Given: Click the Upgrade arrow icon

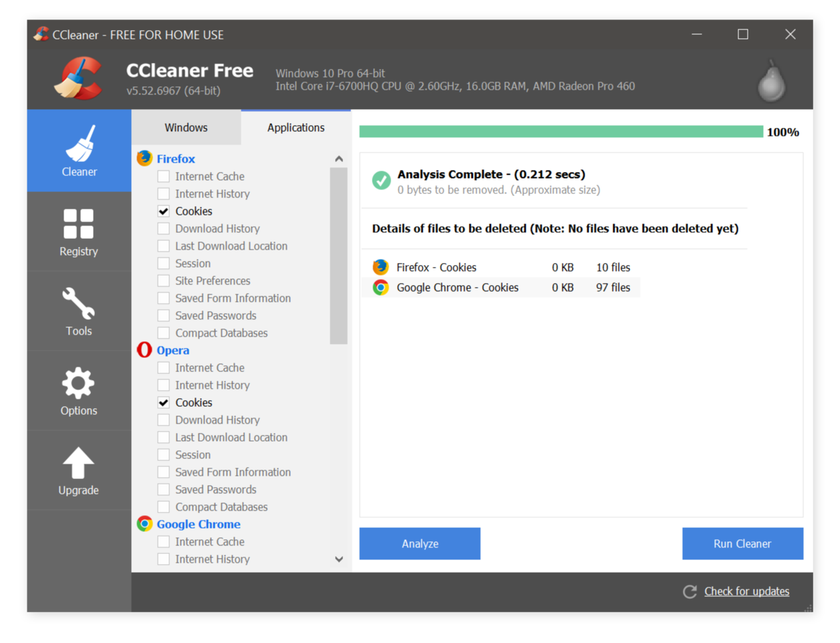Looking at the screenshot, I should (x=78, y=463).
